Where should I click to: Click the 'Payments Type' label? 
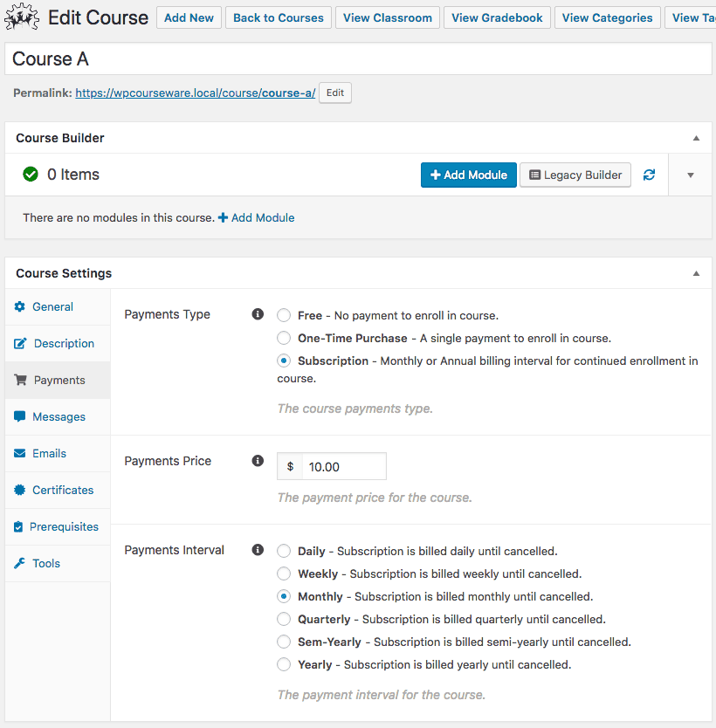[x=167, y=314]
